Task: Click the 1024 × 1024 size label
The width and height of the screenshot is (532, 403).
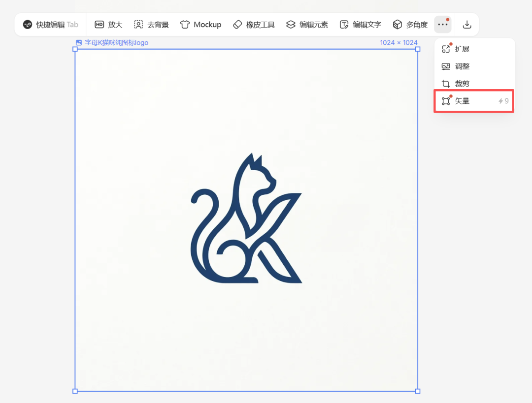Action: (399, 43)
